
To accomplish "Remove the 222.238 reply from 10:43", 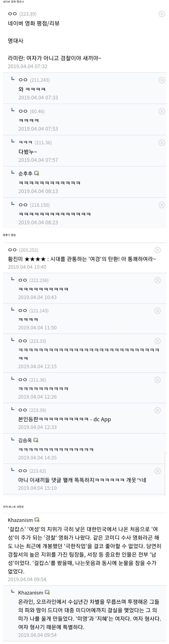I will tap(158, 280).
